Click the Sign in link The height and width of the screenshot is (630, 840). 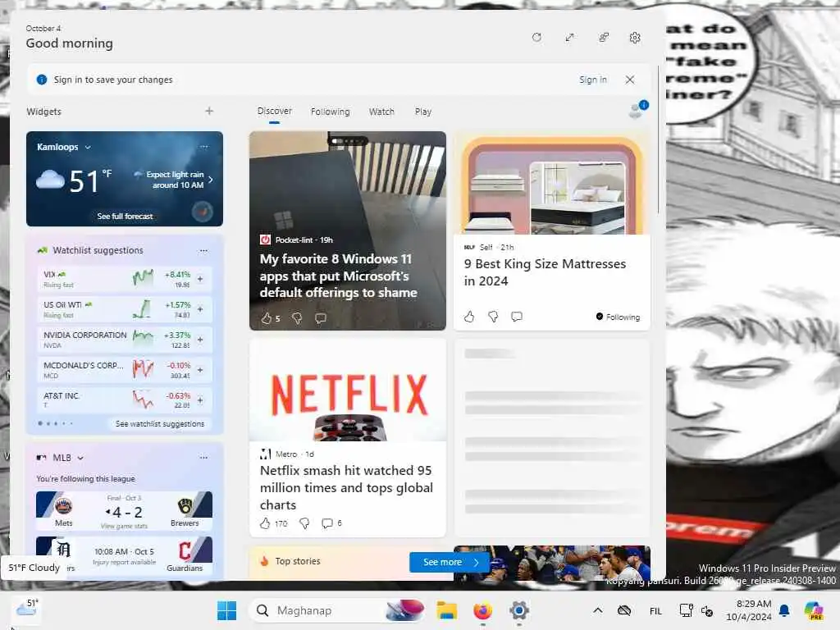(x=592, y=80)
